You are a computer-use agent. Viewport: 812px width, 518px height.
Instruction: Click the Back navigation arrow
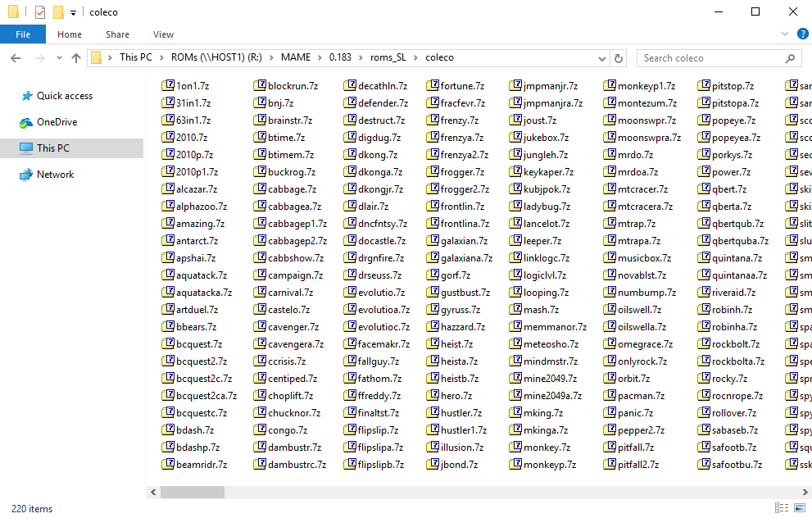coord(16,58)
